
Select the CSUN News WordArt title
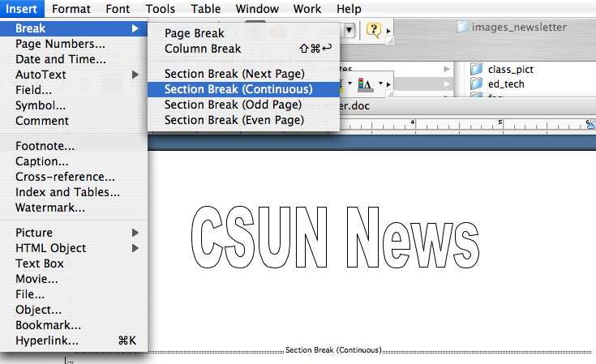pyautogui.click(x=335, y=238)
